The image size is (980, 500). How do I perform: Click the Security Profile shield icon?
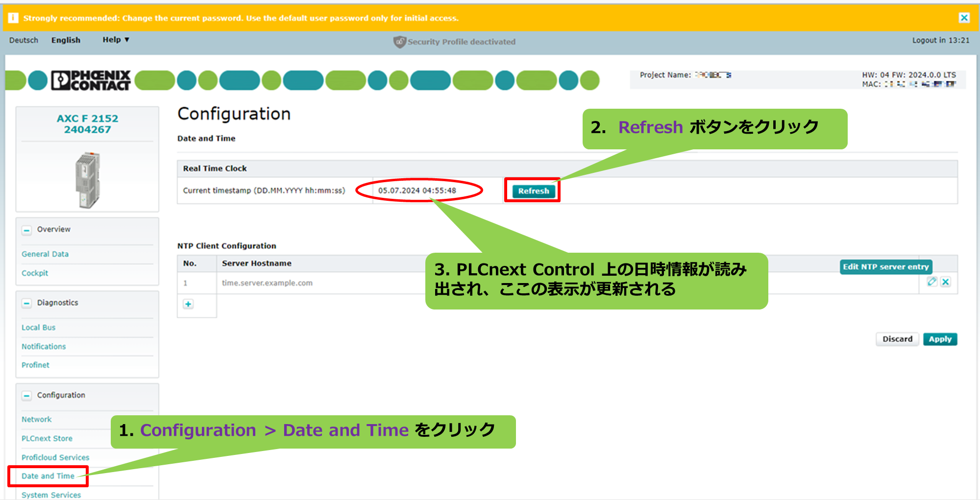pyautogui.click(x=399, y=42)
